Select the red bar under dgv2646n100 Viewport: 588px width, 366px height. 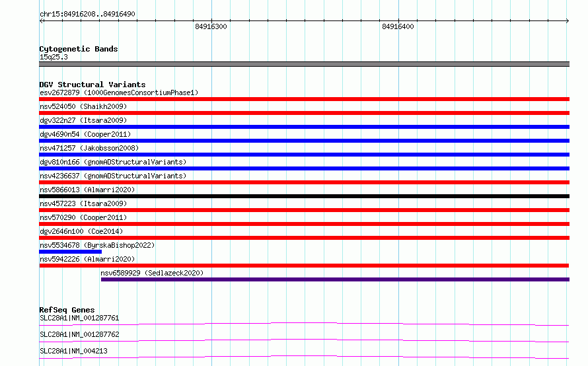tap(304, 238)
